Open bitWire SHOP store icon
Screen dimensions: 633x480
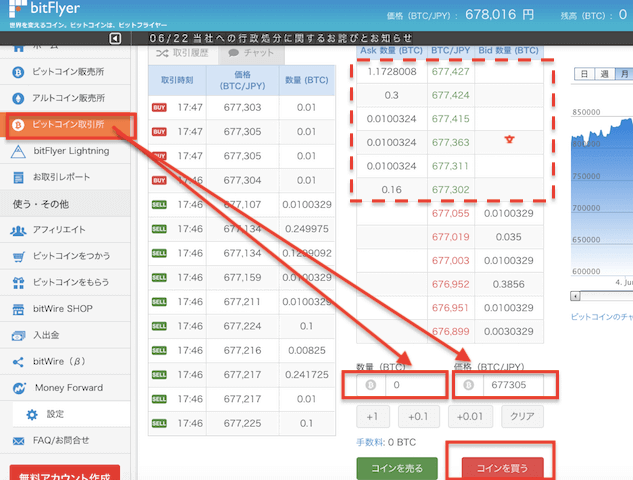click(x=18, y=309)
